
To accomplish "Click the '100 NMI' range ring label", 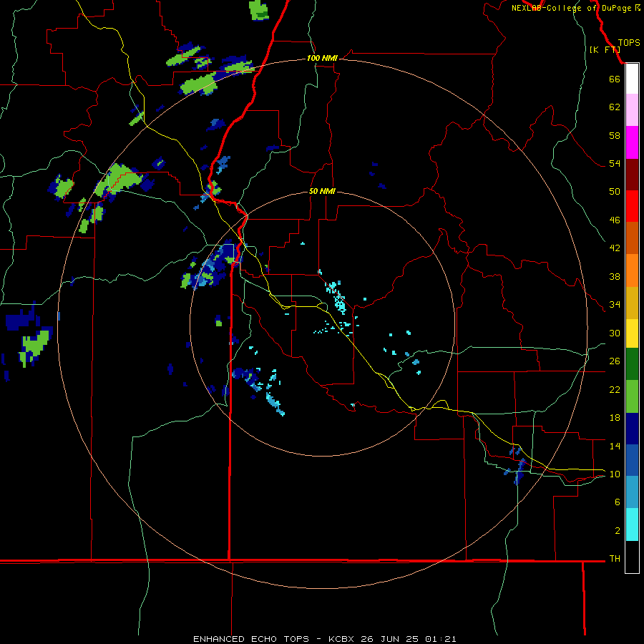I will coord(322,58).
